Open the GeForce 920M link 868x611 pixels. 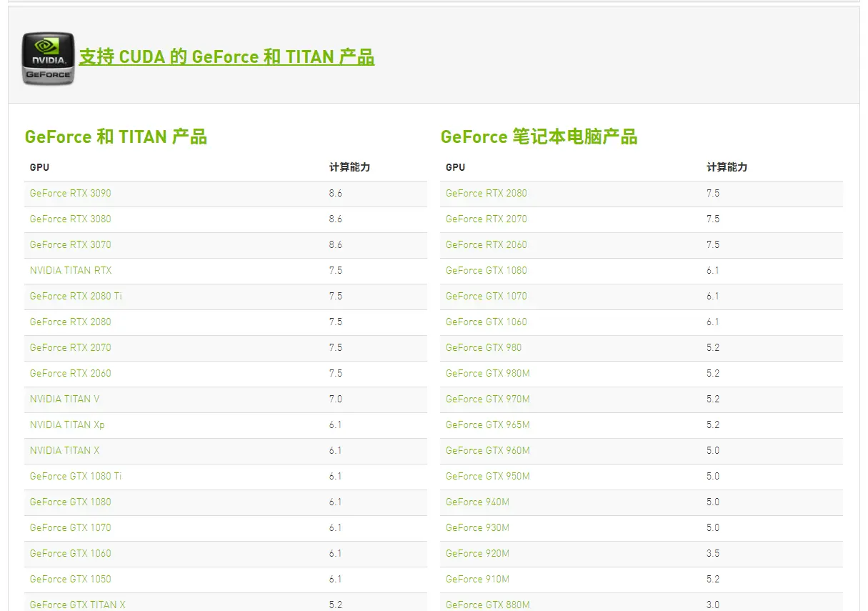coord(477,553)
